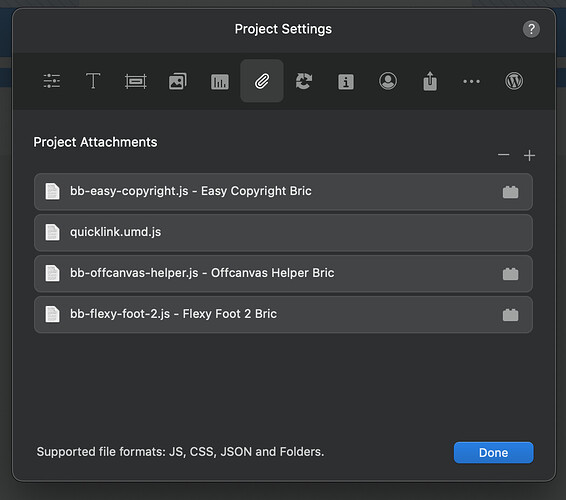This screenshot has height=500, width=566.
Task: Click bric icon on Offcanvas Helper row
Action: [x=510, y=274]
